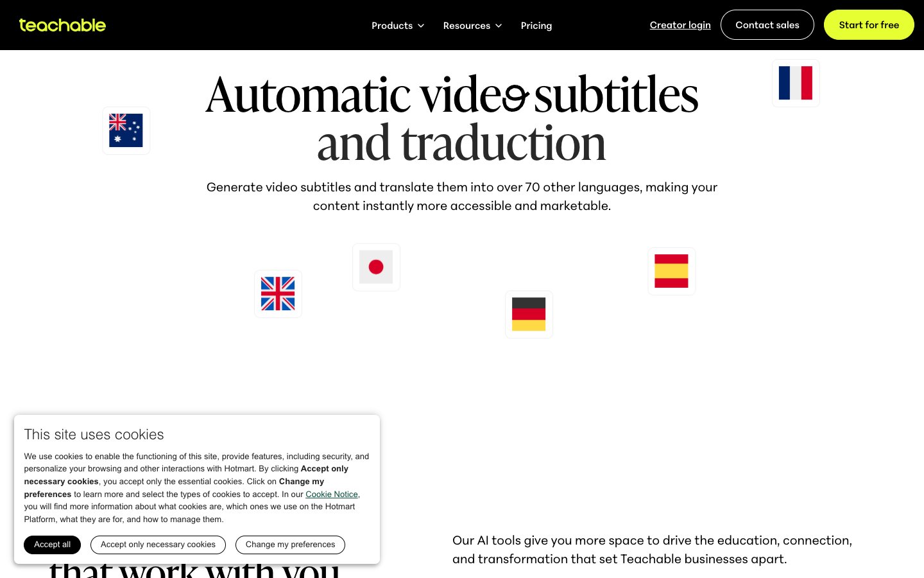Click the United Kingdom flag icon

278,293
